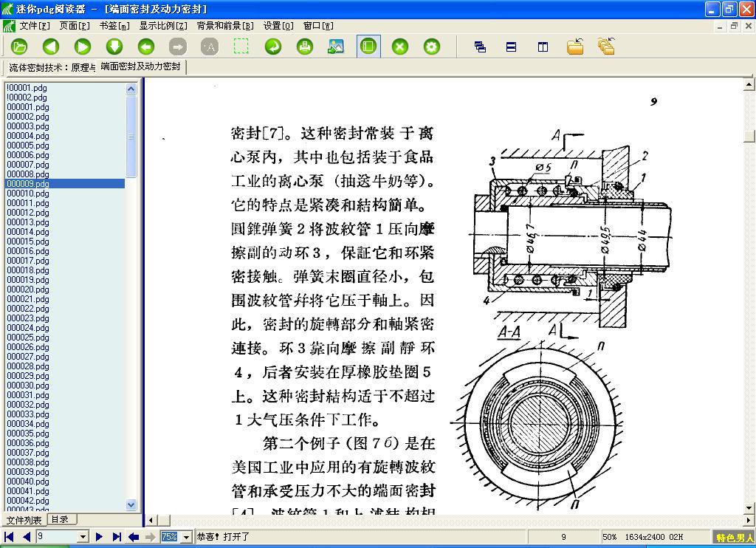Screen dimensions: 756x548
Task: Click the gray forward arrow toolbar icon
Action: 177,47
